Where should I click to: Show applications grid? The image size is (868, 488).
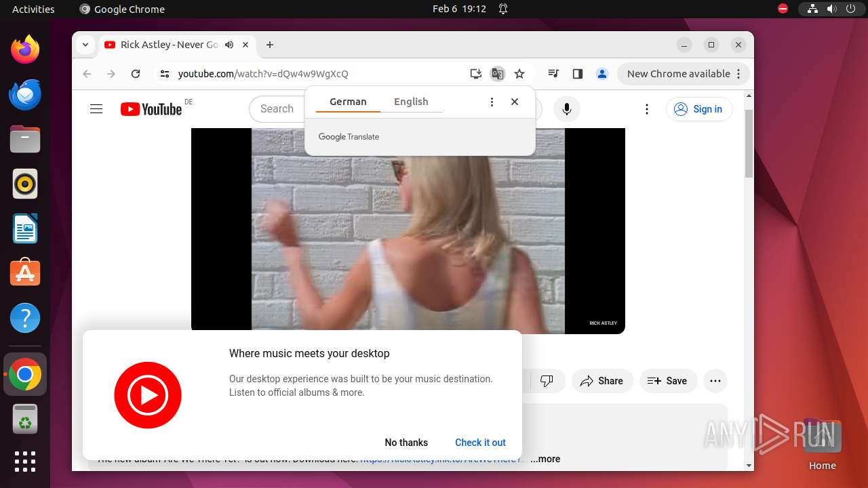pyautogui.click(x=25, y=461)
